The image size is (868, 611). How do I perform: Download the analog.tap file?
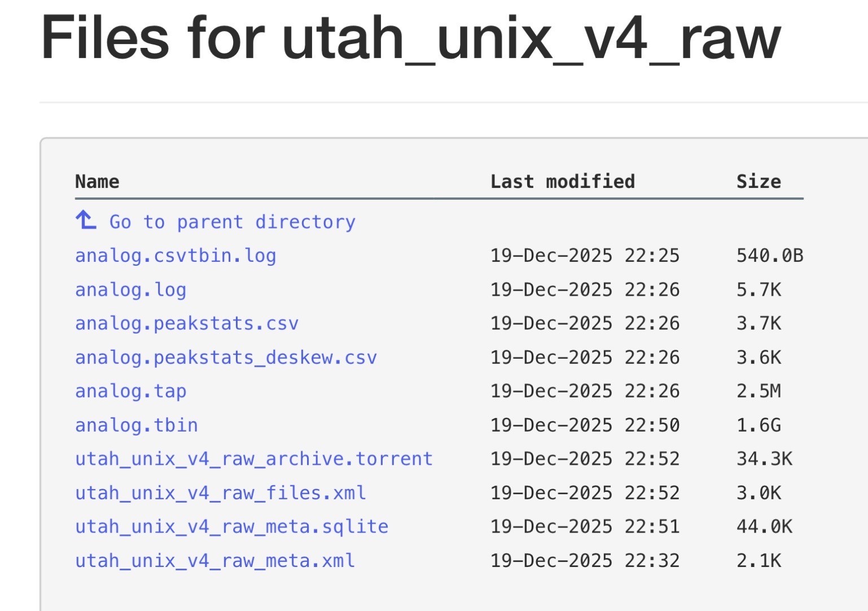(x=130, y=391)
